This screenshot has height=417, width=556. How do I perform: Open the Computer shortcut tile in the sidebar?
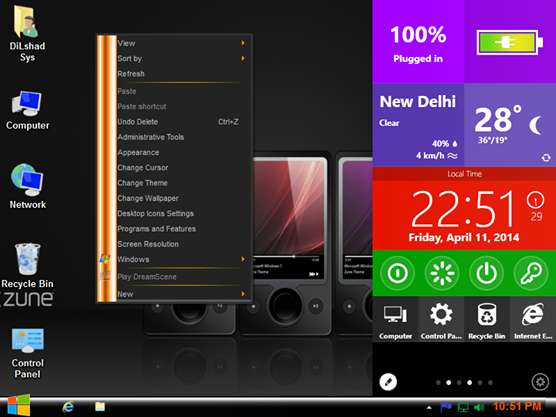coord(395,319)
